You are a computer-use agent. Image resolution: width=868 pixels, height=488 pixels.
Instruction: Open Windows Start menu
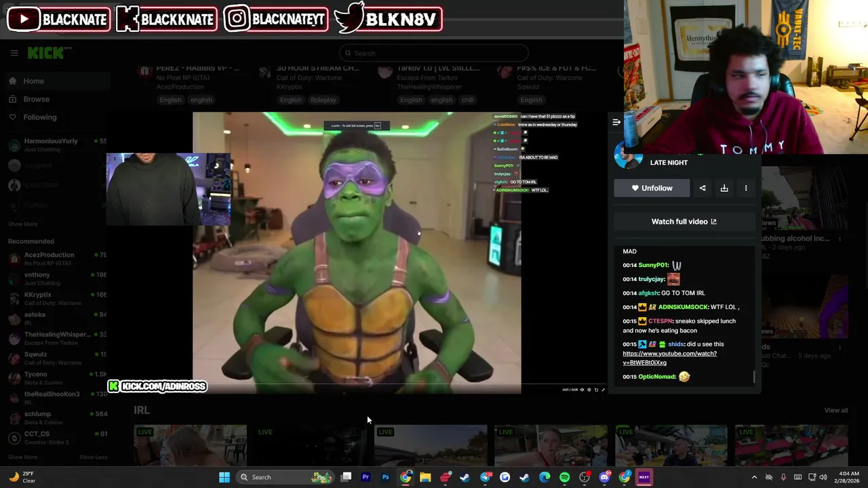click(224, 477)
